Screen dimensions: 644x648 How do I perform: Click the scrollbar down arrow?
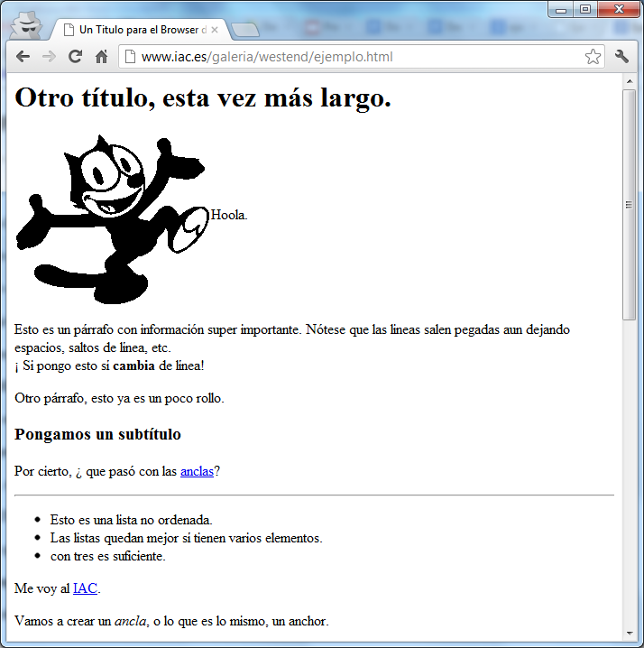point(630,634)
